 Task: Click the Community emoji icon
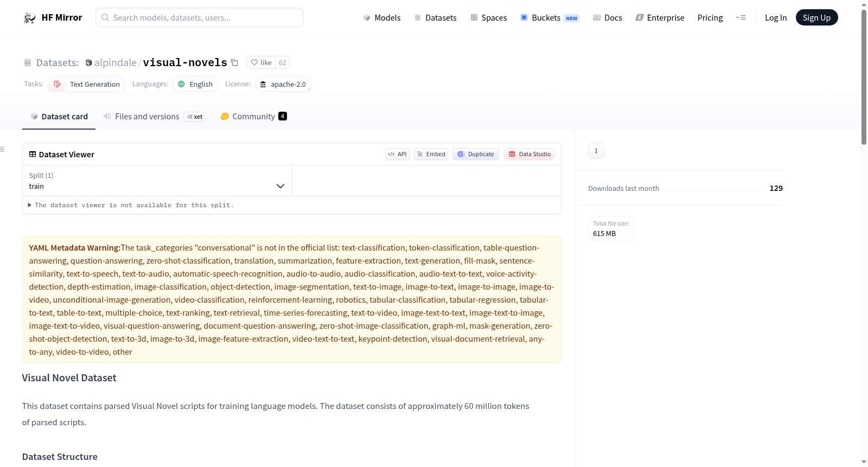(225, 116)
